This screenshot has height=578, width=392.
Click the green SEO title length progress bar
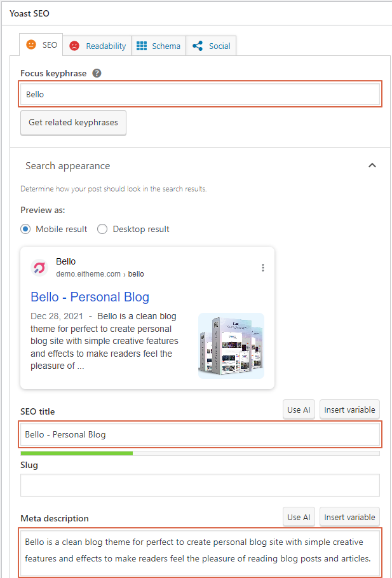point(76,453)
